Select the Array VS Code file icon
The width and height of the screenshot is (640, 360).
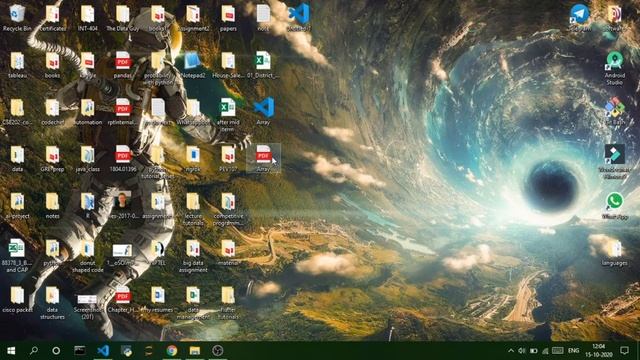(x=263, y=111)
